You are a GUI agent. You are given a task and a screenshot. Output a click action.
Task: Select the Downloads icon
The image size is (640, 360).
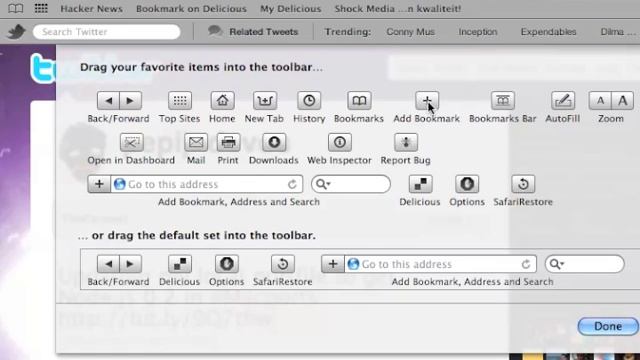pos(274,142)
